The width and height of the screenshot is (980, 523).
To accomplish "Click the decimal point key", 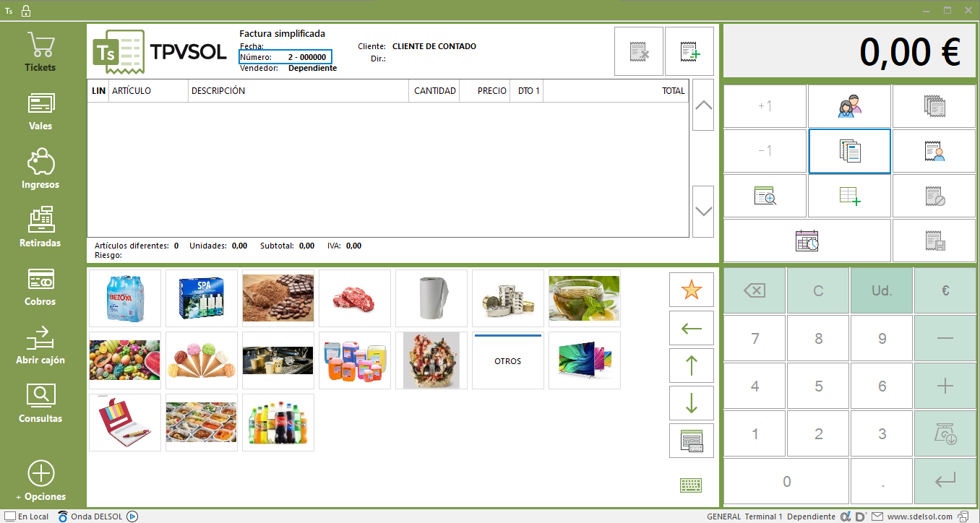I will [x=882, y=481].
